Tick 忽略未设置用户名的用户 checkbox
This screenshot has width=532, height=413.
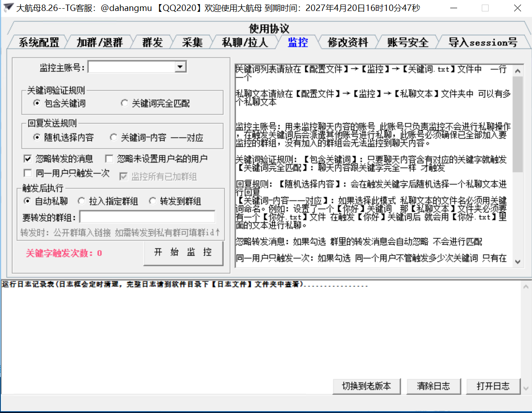109,159
